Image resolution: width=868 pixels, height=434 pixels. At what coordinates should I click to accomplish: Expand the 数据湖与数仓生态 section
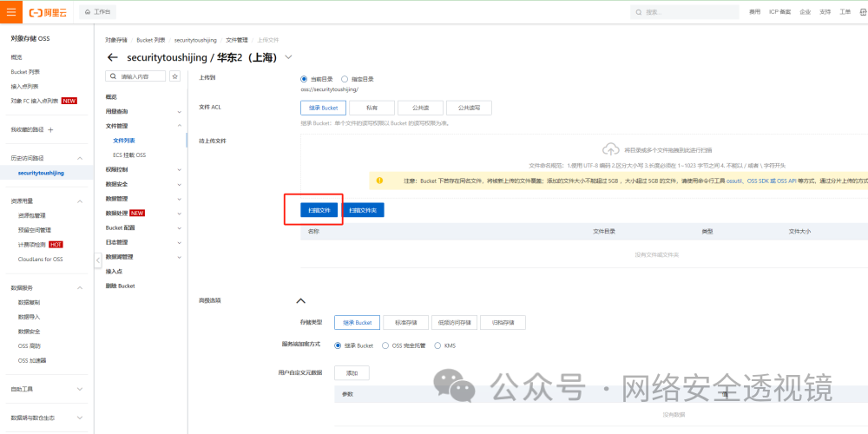(80, 418)
